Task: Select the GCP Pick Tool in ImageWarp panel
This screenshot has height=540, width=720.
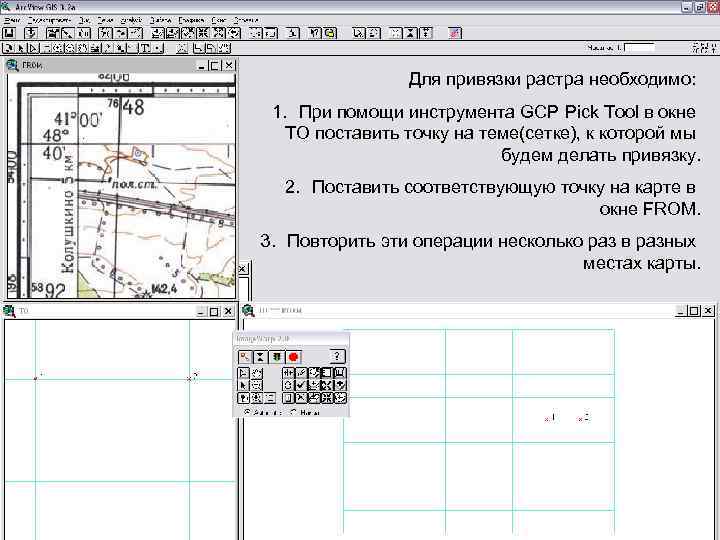Action: [x=245, y=356]
